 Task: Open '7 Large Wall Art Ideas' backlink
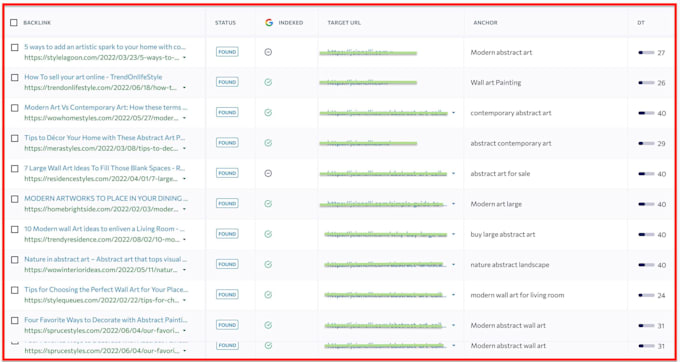[x=105, y=168]
